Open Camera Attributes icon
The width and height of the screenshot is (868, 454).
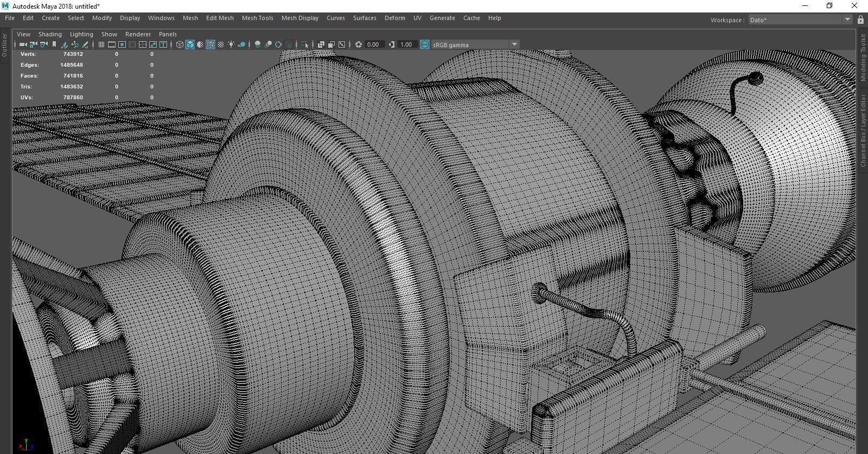pos(43,44)
